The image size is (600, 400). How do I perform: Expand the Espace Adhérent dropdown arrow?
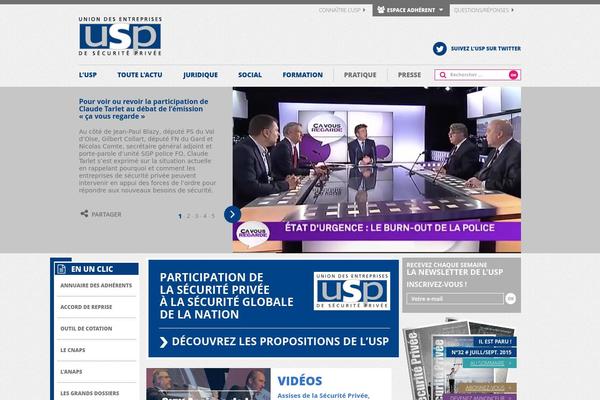tap(441, 10)
